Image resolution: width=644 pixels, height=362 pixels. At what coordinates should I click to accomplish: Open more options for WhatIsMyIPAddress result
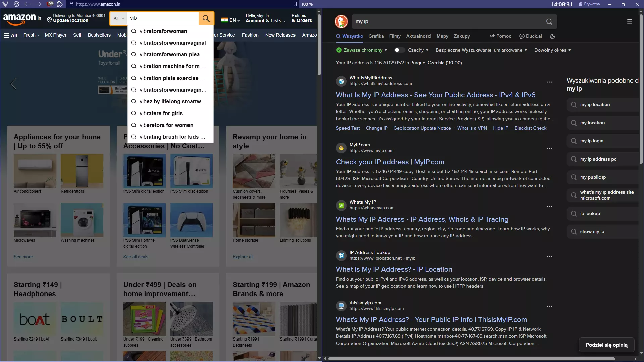[x=549, y=82]
